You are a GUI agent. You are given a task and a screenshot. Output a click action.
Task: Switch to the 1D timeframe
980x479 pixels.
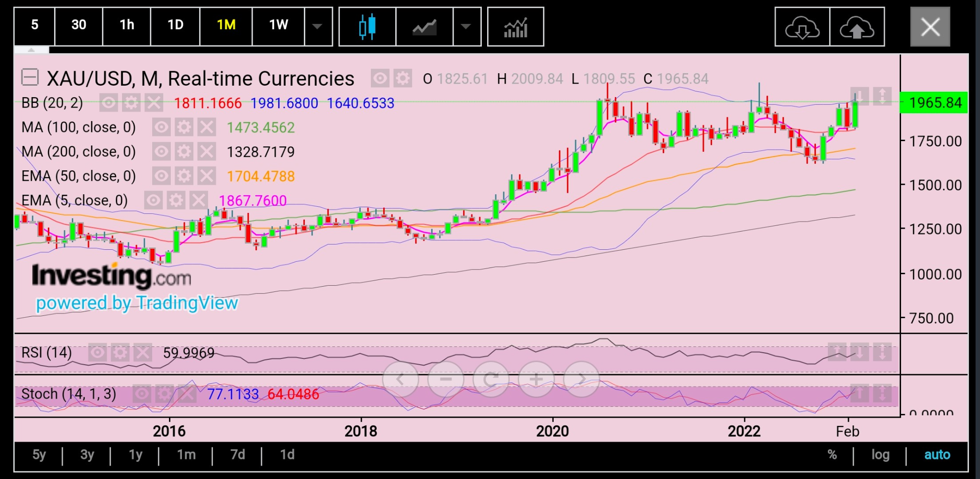pyautogui.click(x=175, y=26)
